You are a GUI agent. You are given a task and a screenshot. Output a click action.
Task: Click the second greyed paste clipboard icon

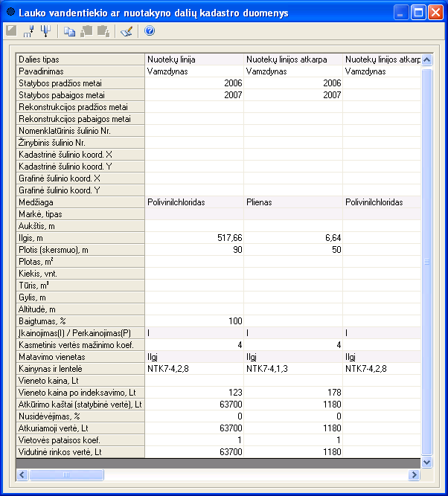[103, 31]
